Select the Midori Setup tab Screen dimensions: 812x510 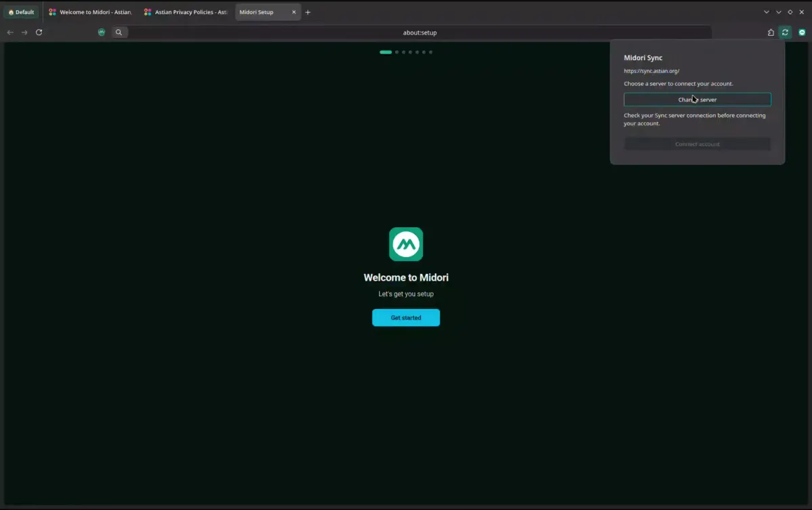[x=267, y=12]
